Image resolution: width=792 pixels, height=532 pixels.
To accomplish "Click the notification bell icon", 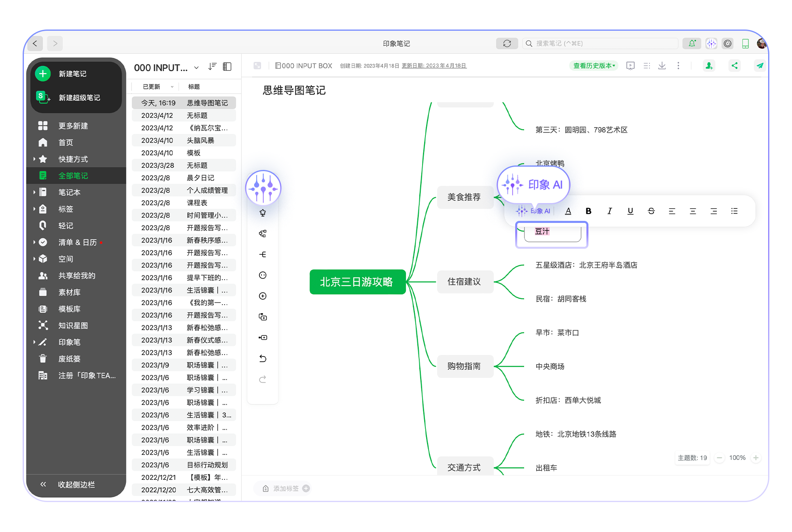I will (692, 43).
